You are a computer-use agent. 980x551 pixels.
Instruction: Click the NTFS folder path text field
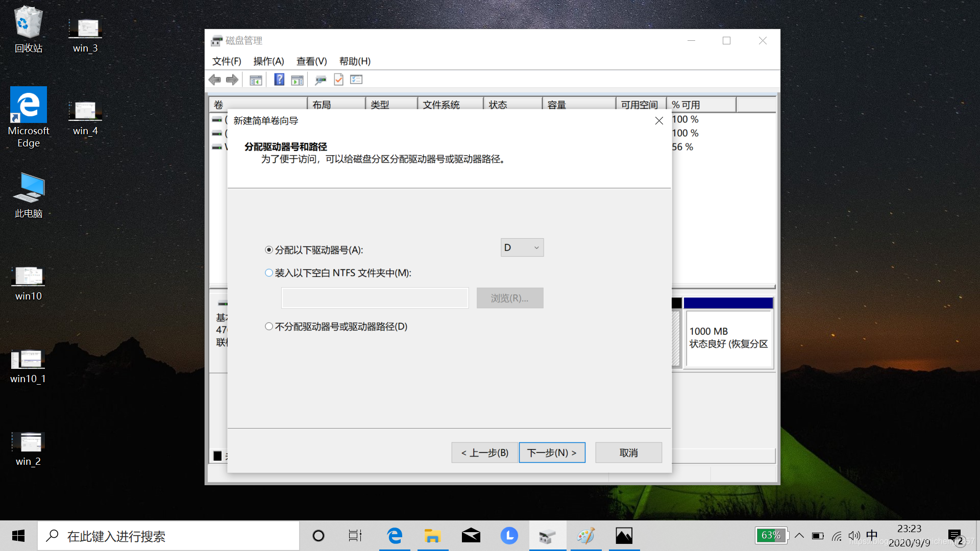pyautogui.click(x=375, y=298)
